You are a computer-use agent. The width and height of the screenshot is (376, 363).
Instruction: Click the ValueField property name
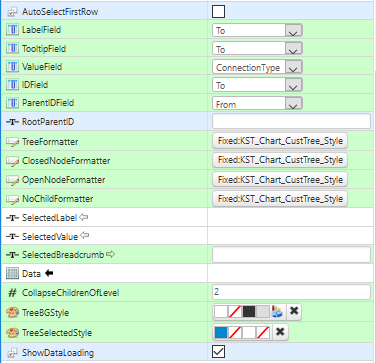tap(42, 67)
